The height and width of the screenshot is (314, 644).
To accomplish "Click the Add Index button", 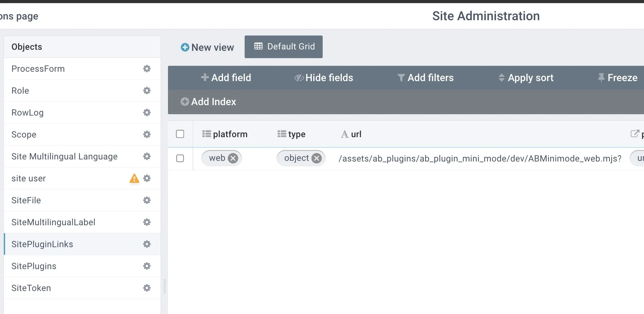I will [208, 102].
